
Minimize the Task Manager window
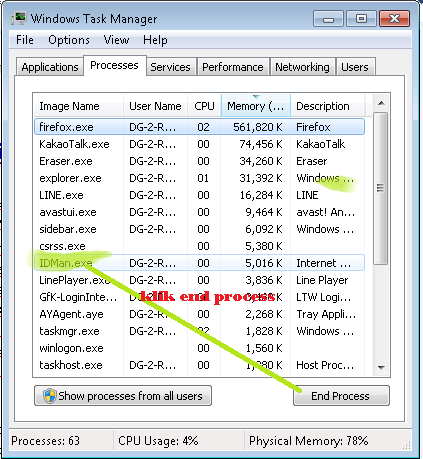click(328, 19)
